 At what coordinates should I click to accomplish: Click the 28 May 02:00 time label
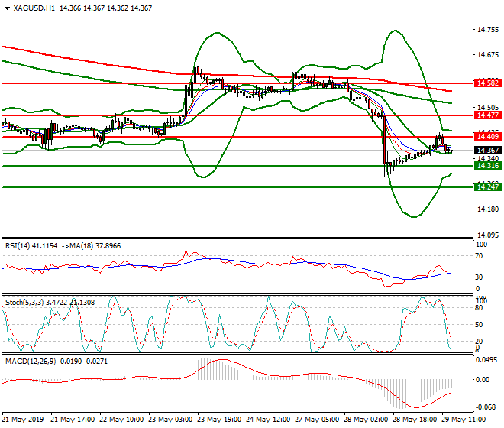click(366, 420)
